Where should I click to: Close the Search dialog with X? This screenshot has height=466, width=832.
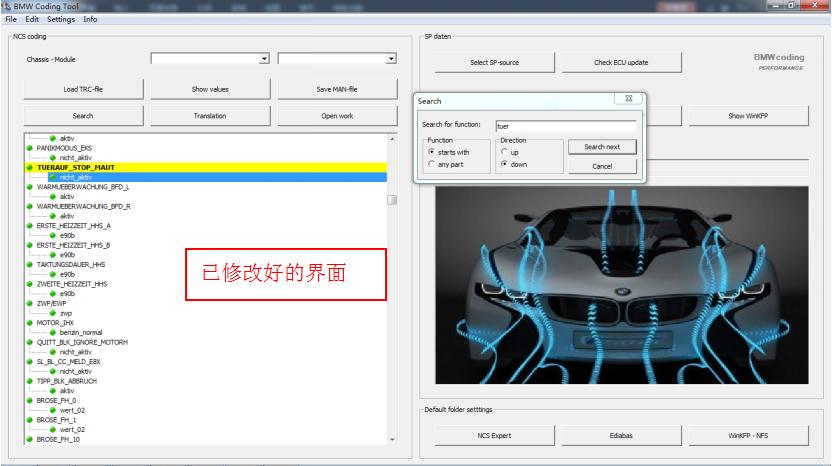coord(629,99)
